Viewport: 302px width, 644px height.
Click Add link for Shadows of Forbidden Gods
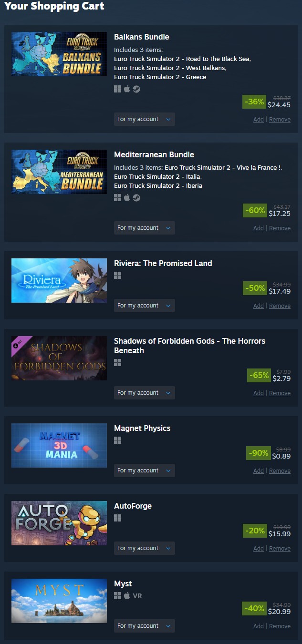pos(259,393)
